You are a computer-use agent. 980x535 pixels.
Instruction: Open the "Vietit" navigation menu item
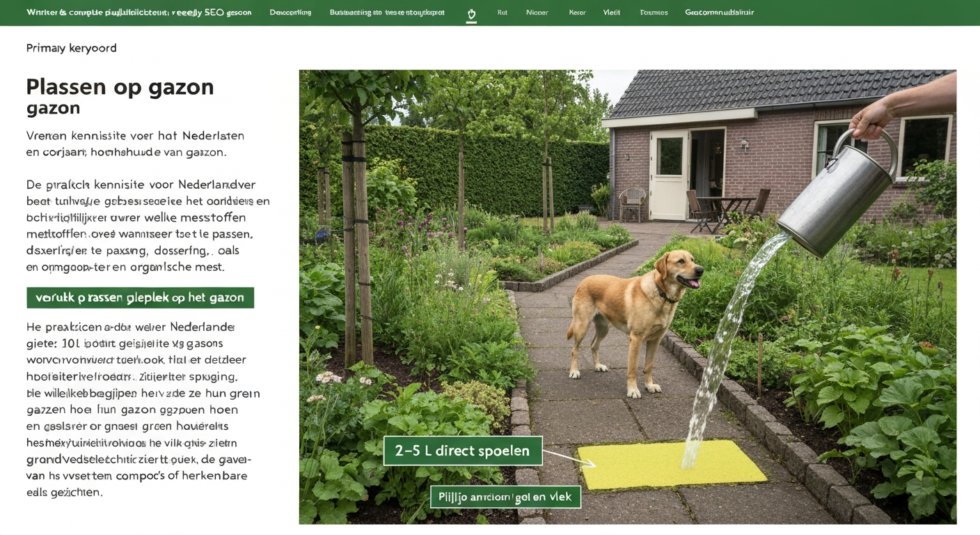(x=612, y=13)
